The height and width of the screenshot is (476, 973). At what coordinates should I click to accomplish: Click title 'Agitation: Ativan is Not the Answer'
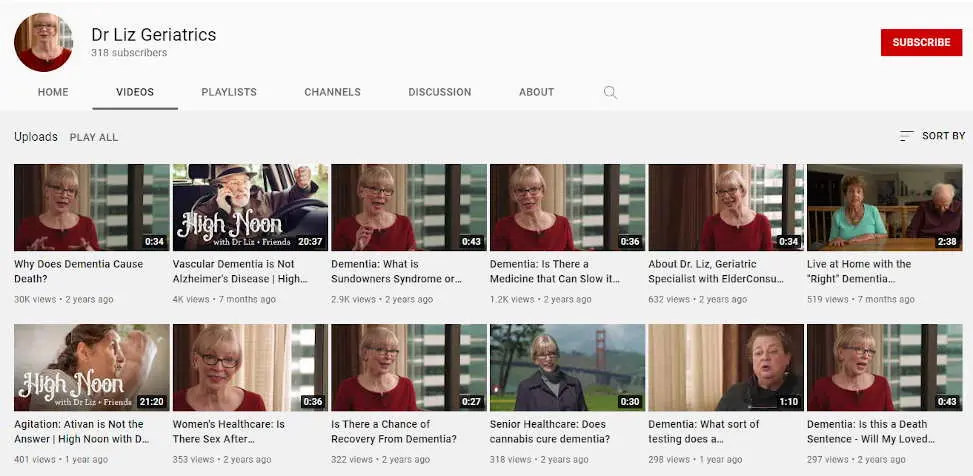pos(82,431)
